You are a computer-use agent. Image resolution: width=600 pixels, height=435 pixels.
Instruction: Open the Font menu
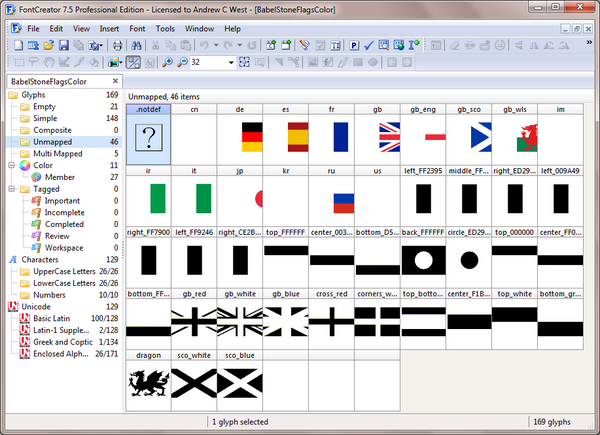coord(137,29)
